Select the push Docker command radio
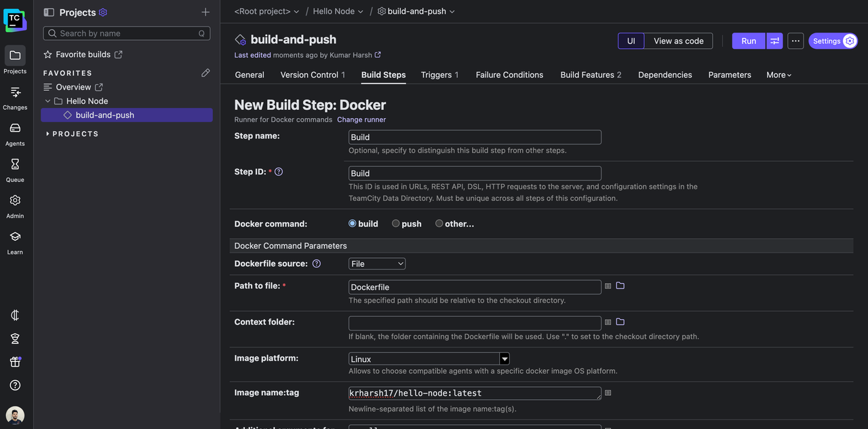 click(396, 223)
